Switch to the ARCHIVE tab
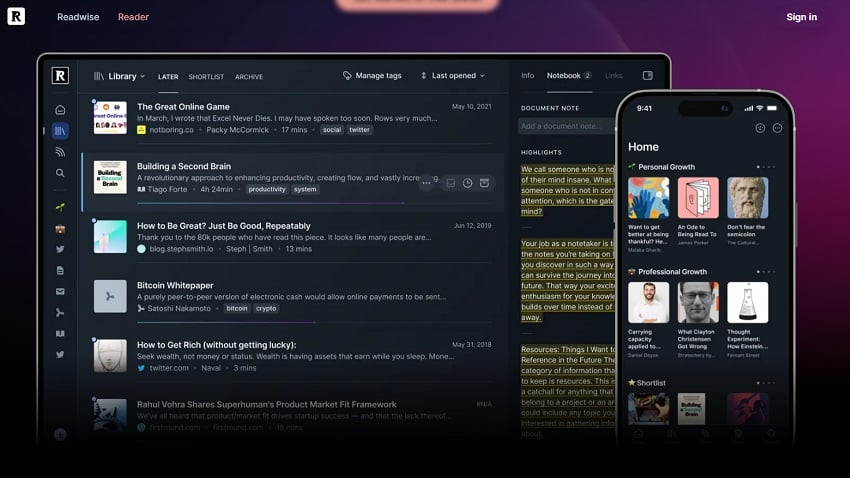The height and width of the screenshot is (478, 850). [x=249, y=77]
